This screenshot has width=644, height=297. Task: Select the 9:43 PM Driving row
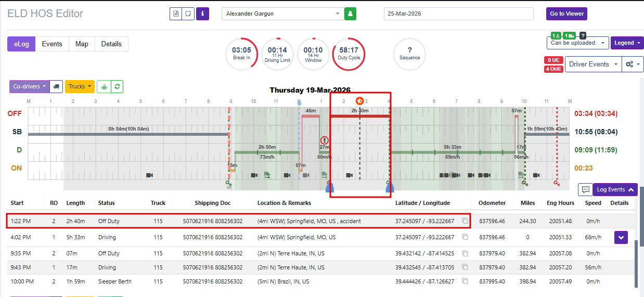[321, 267]
